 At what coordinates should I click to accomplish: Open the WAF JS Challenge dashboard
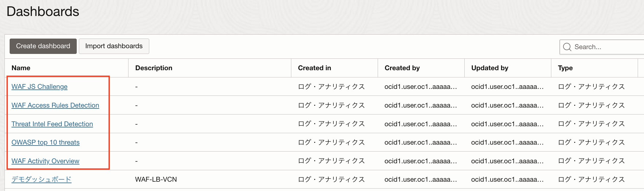pos(39,87)
